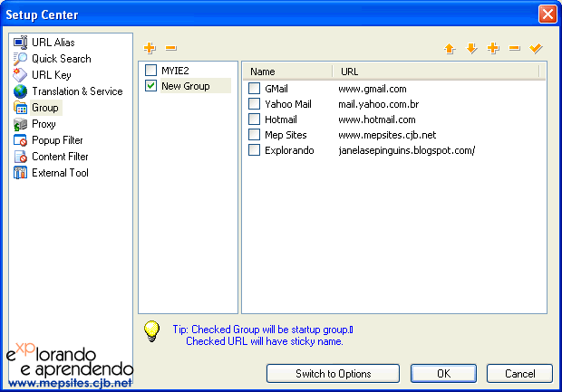Screen dimensions: 562x392
Task: Select the Mep Sites row name
Action: [x=286, y=135]
